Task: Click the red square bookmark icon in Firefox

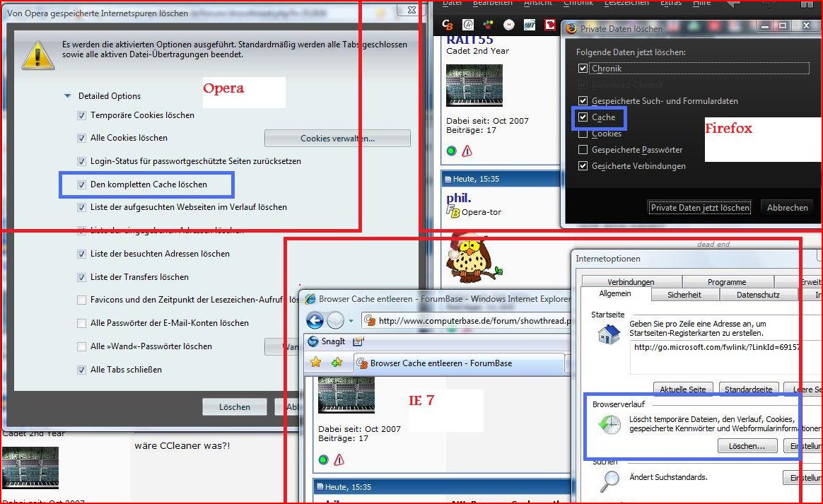Action: (x=549, y=24)
